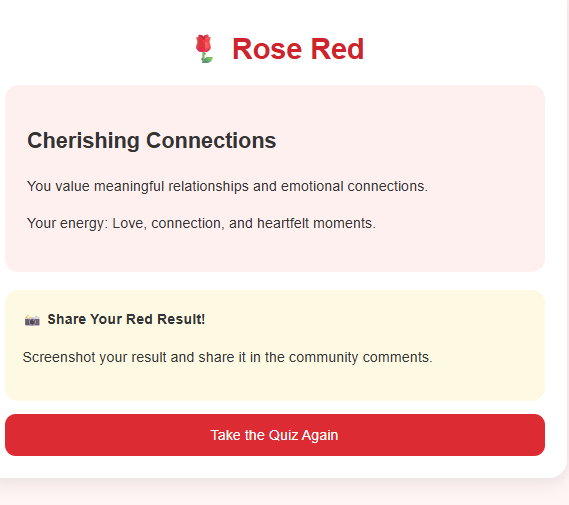Select the Your energy label text
569x505 pixels.
(x=67, y=223)
